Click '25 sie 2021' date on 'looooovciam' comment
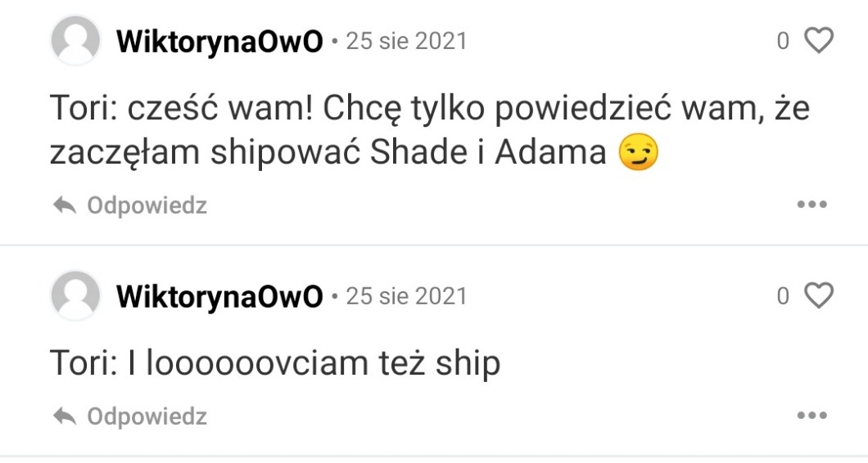Screen dimensions: 868x463 pos(406,296)
